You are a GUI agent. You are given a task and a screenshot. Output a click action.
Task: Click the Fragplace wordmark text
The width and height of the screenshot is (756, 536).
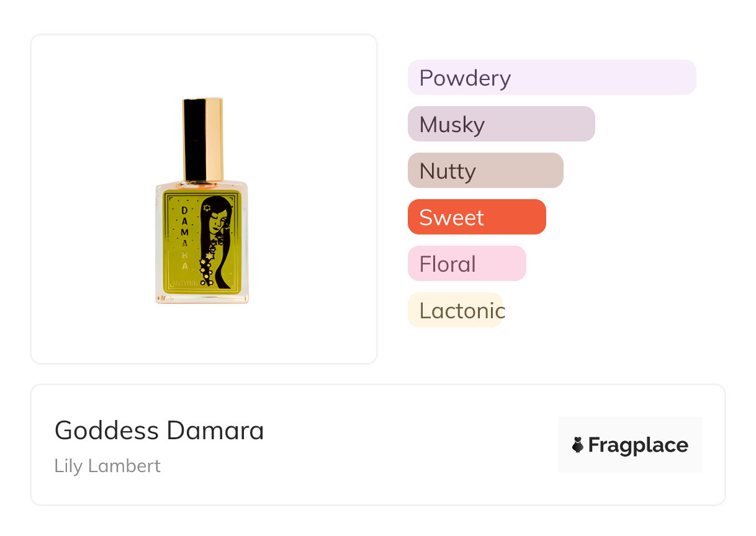pos(638,445)
